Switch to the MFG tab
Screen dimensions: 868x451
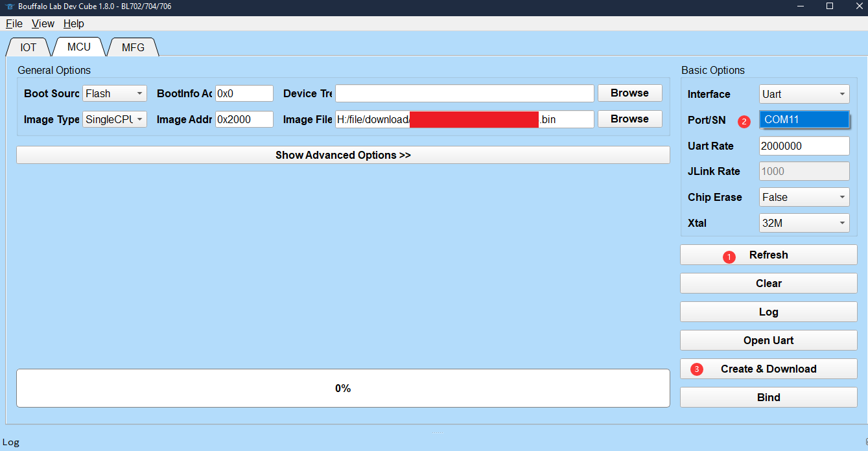(x=133, y=47)
